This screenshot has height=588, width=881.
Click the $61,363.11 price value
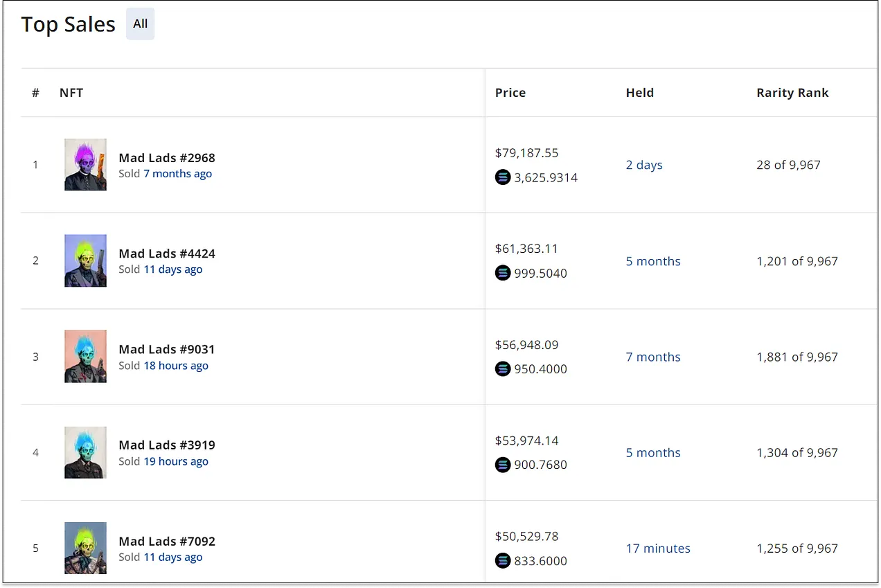526,249
